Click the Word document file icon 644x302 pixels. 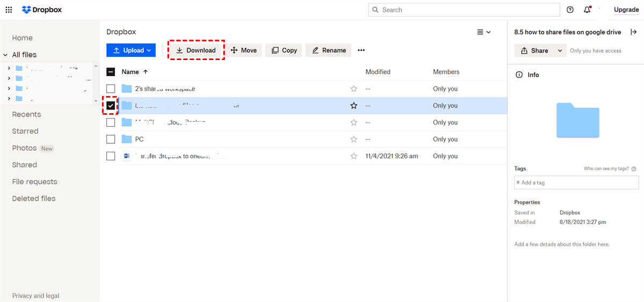[127, 156]
